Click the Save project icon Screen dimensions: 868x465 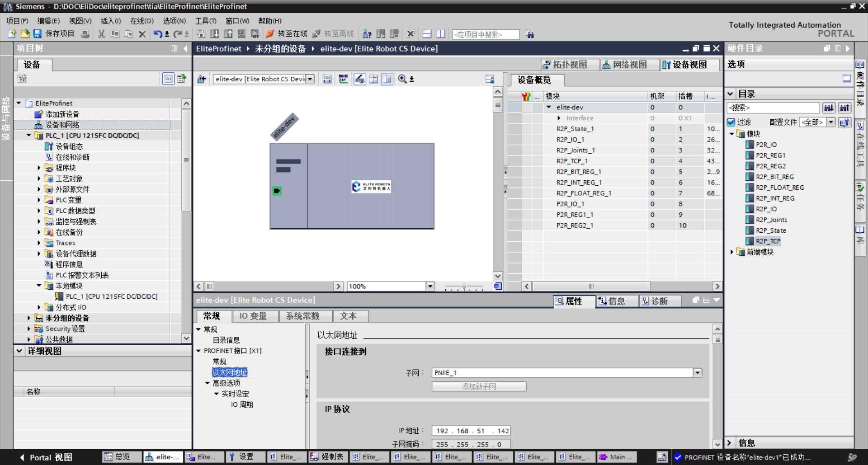click(38, 34)
